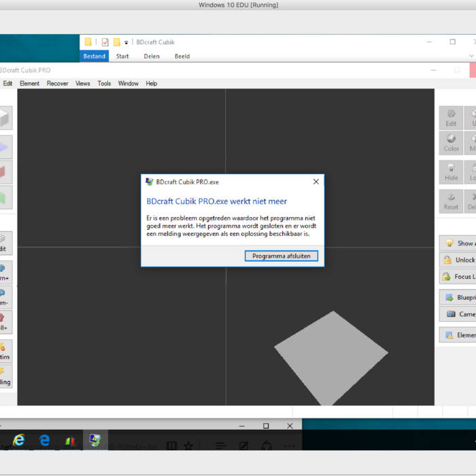Image resolution: width=476 pixels, height=476 pixels.
Task: Click the new folder icon beside the dropdown arrow
Action: coord(116,42)
